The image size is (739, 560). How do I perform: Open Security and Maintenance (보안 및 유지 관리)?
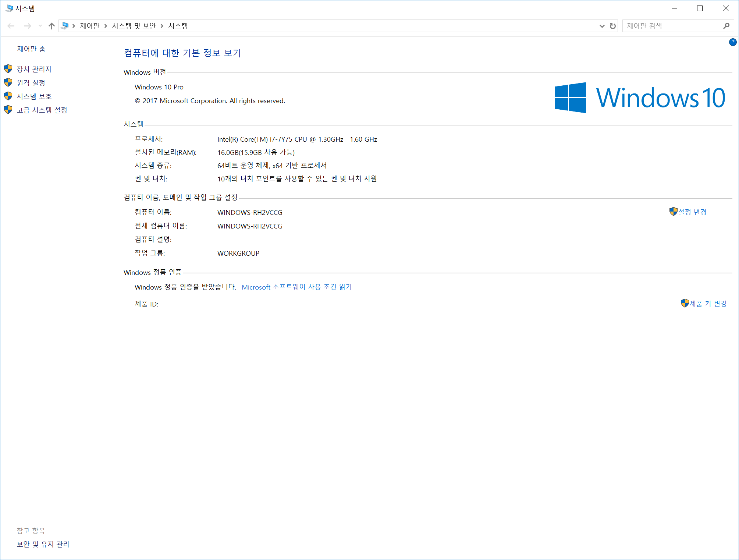43,544
